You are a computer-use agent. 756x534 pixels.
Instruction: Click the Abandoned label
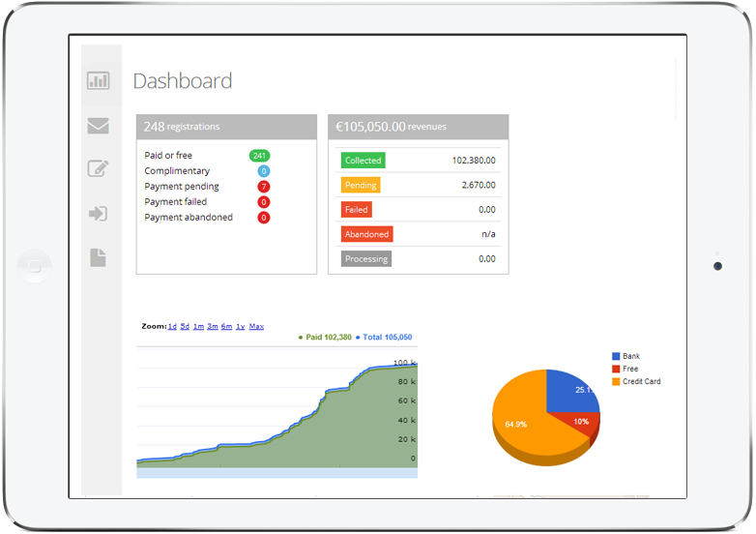click(x=367, y=234)
